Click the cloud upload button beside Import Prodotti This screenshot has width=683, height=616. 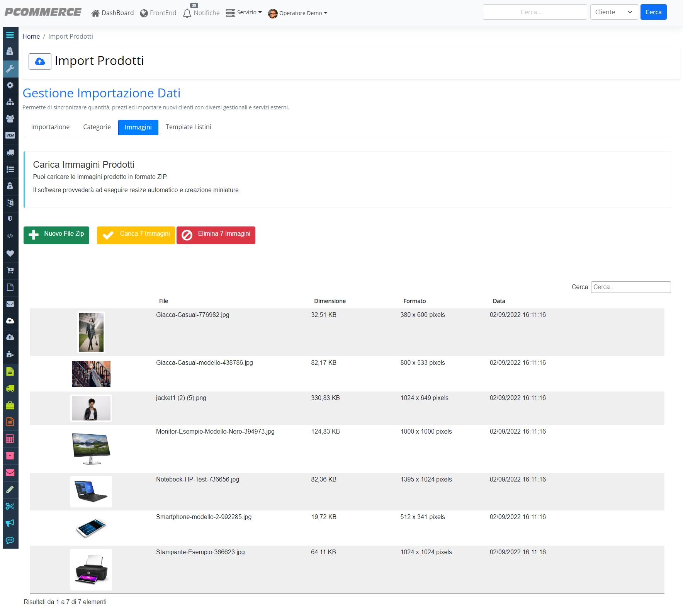click(x=40, y=61)
